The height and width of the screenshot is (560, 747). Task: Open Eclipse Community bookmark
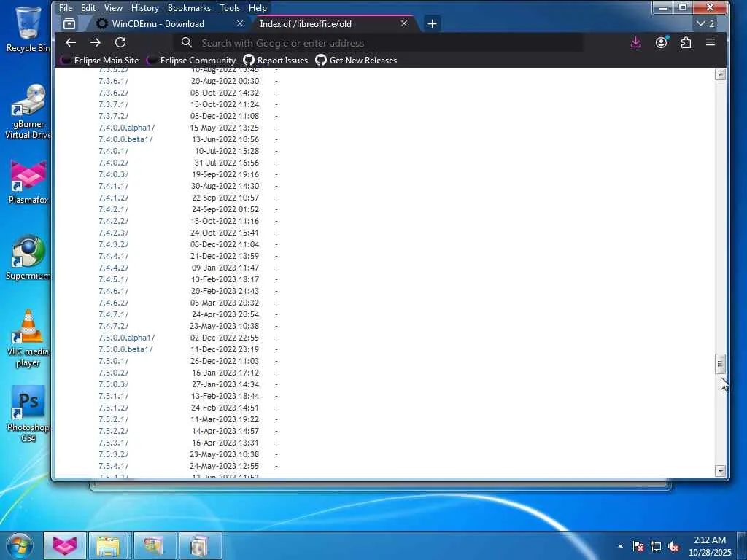tap(192, 61)
